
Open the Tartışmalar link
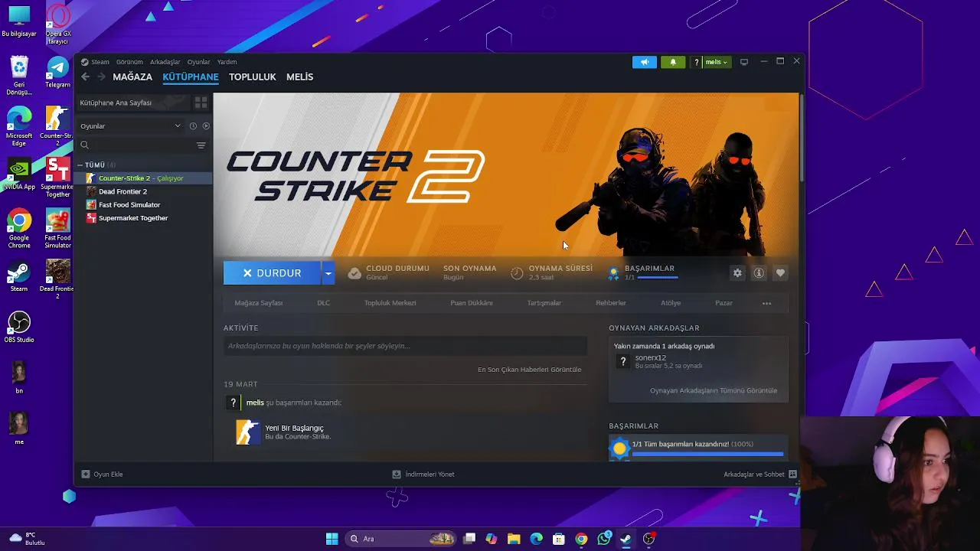click(x=544, y=303)
